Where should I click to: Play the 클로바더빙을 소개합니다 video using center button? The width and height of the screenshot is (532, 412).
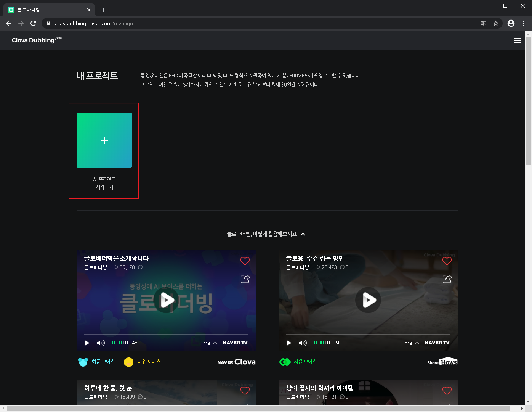[x=166, y=300]
